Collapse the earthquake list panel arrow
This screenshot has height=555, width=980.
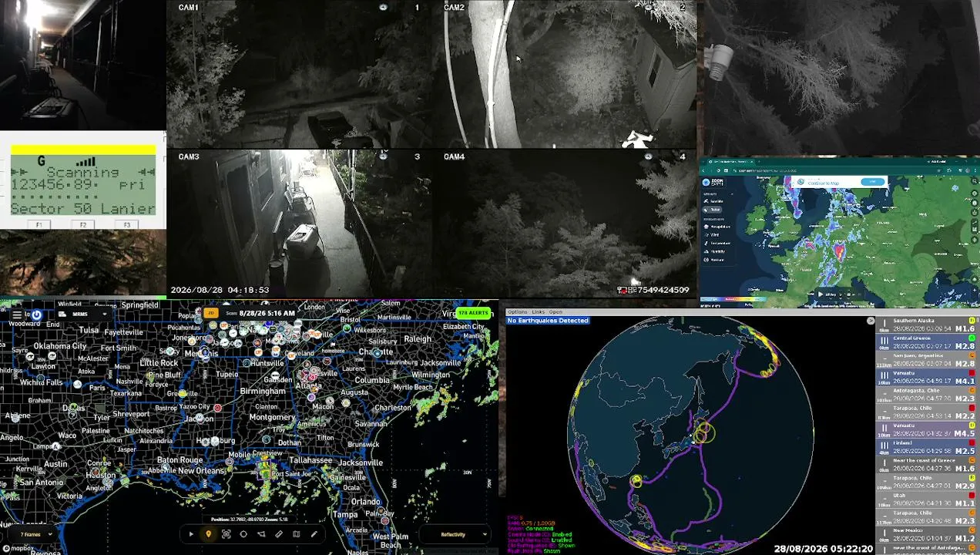tap(871, 321)
